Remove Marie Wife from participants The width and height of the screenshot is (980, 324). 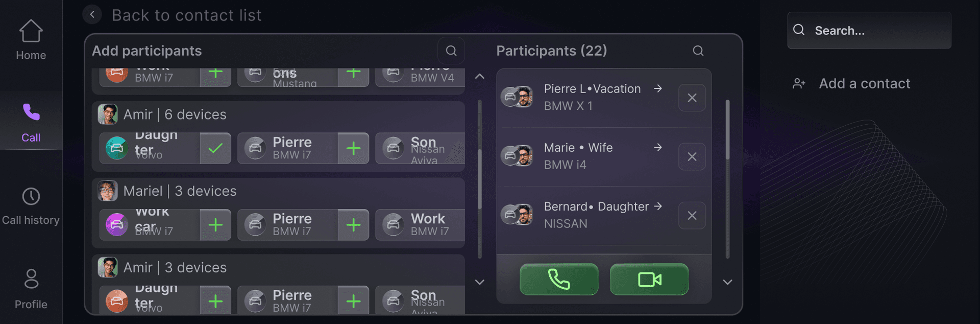(x=692, y=157)
